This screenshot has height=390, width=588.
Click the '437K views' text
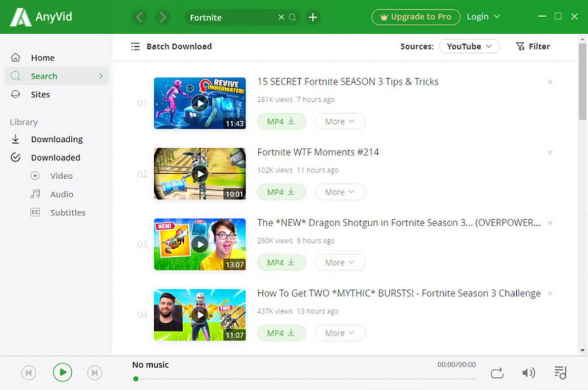275,311
